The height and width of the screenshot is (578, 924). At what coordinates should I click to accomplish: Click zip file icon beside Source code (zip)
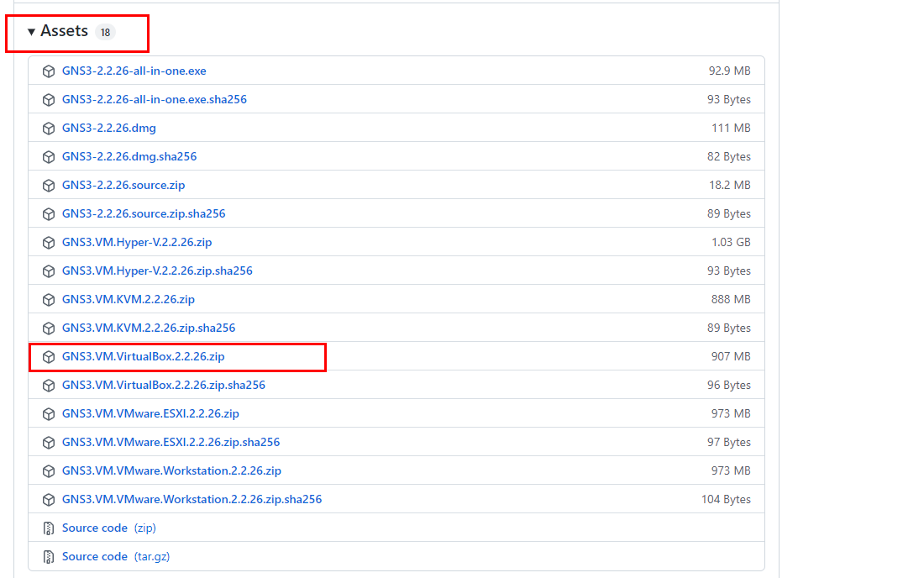[49, 528]
